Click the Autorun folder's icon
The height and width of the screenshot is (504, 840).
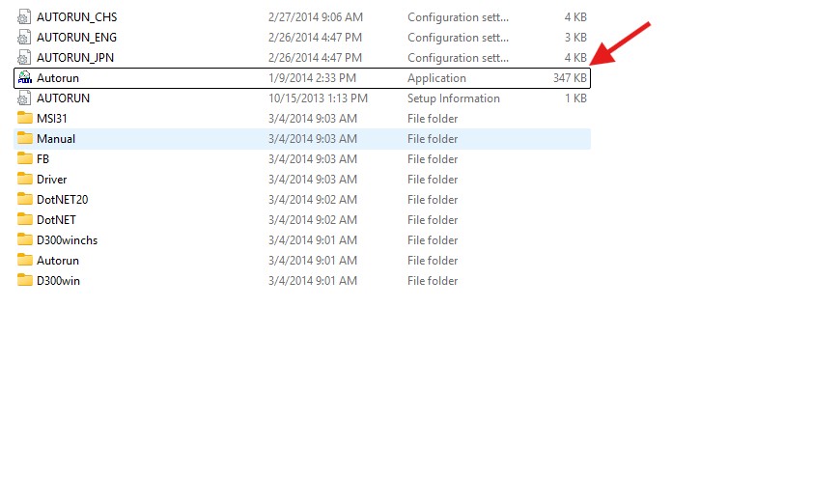tap(25, 261)
